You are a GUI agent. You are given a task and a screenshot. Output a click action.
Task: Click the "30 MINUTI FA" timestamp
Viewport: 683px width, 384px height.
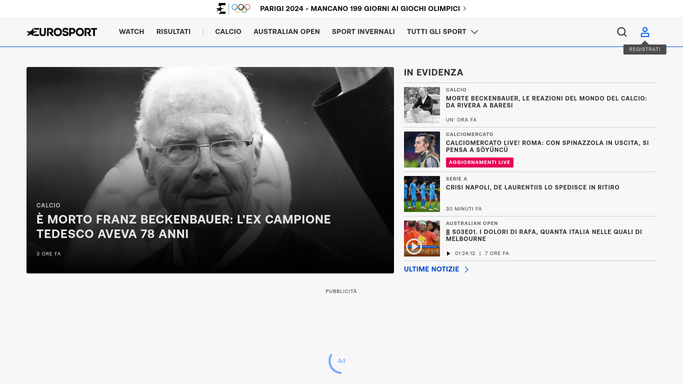tap(464, 209)
